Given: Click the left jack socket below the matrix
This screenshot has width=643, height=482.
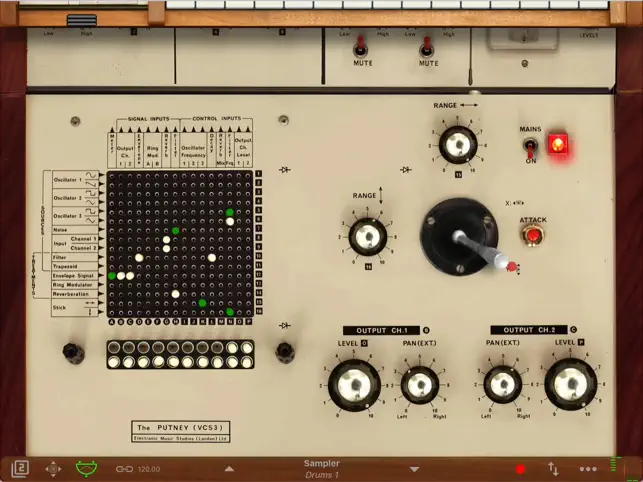Looking at the screenshot, I should (73, 352).
